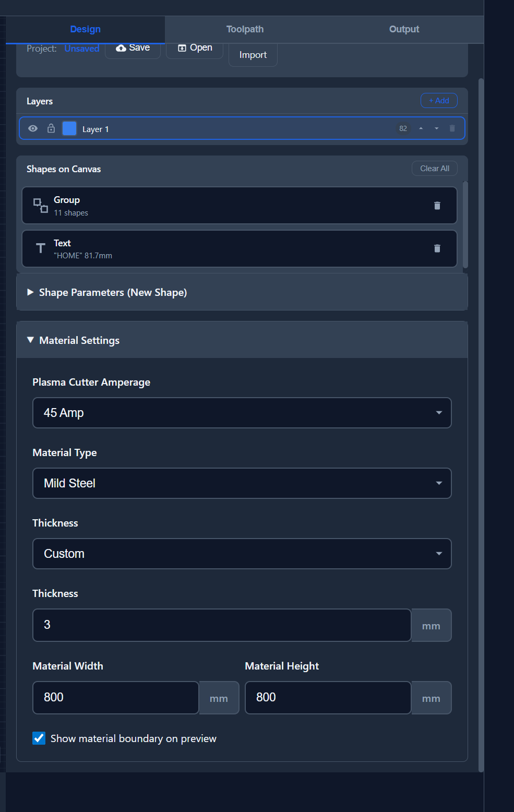Delete the Group of 11 shapes
Image resolution: width=514 pixels, height=812 pixels.
click(x=437, y=205)
